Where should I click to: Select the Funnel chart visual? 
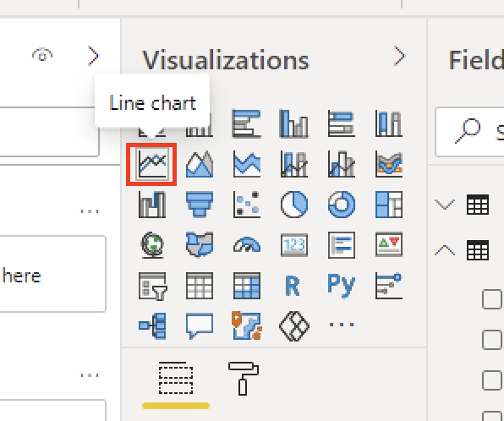200,205
